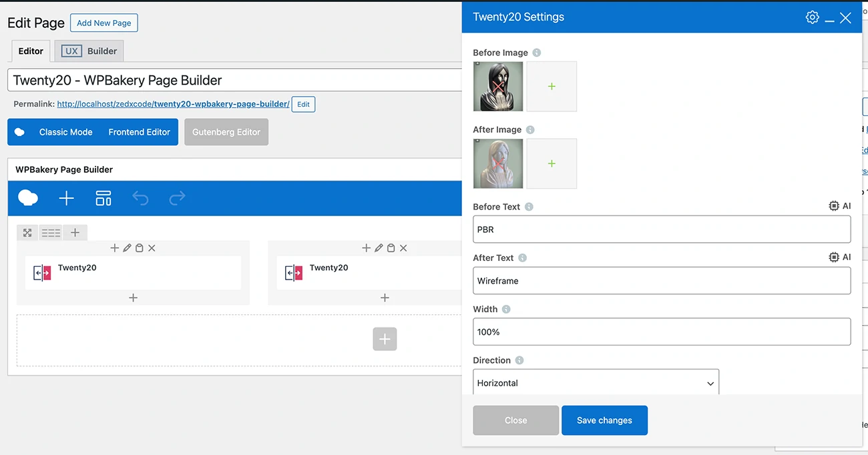Viewport: 868px width, 455px height.
Task: Open the row column layout icon
Action: 51,233
